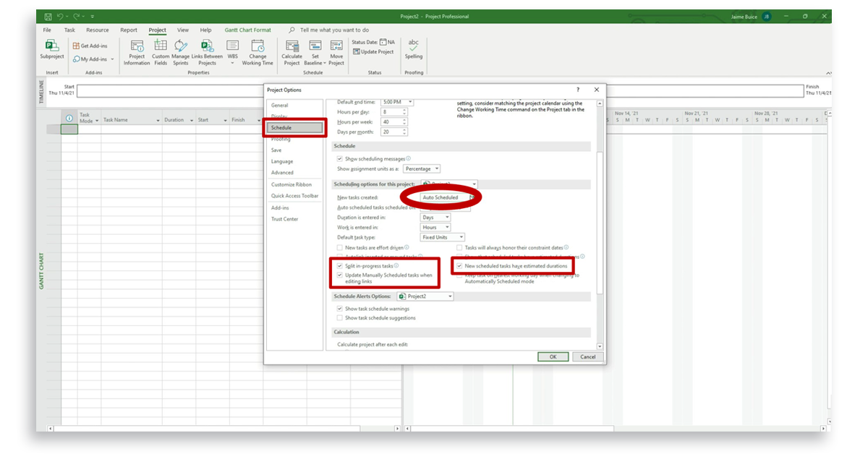This screenshot has width=868, height=454.
Task: Increase Hours per day using the stepper
Action: pos(405,111)
